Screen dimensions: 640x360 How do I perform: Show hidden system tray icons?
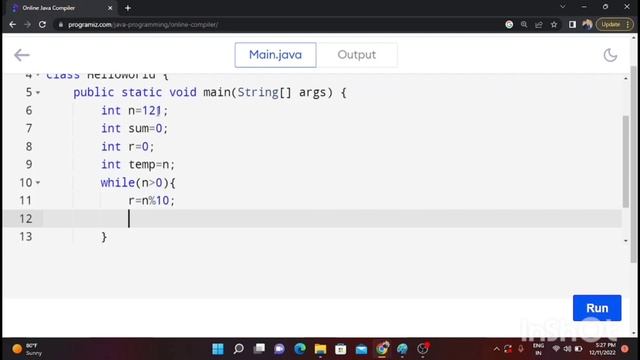[x=496, y=349]
